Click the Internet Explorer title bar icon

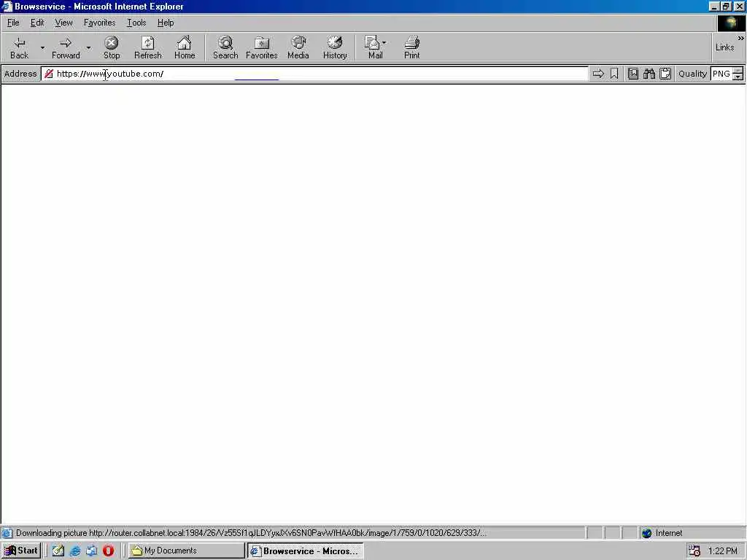point(7,6)
